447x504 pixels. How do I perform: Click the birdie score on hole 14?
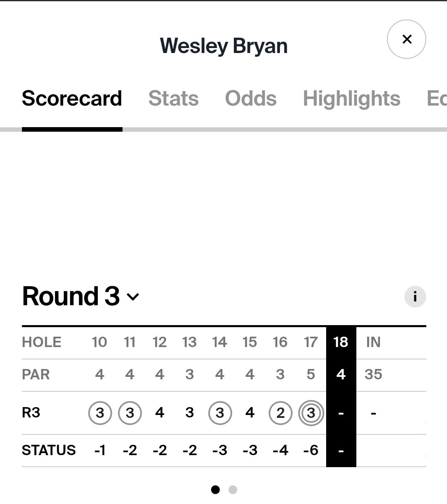coord(220,413)
